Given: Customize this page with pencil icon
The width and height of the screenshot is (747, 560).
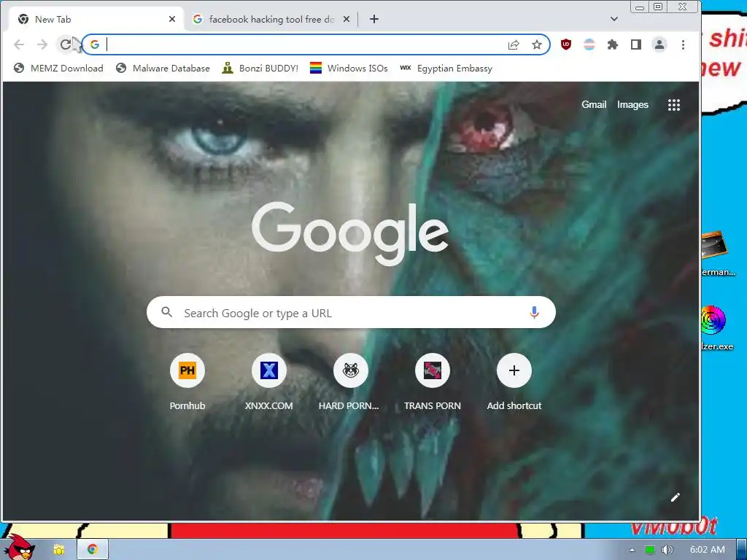Looking at the screenshot, I should [675, 497].
